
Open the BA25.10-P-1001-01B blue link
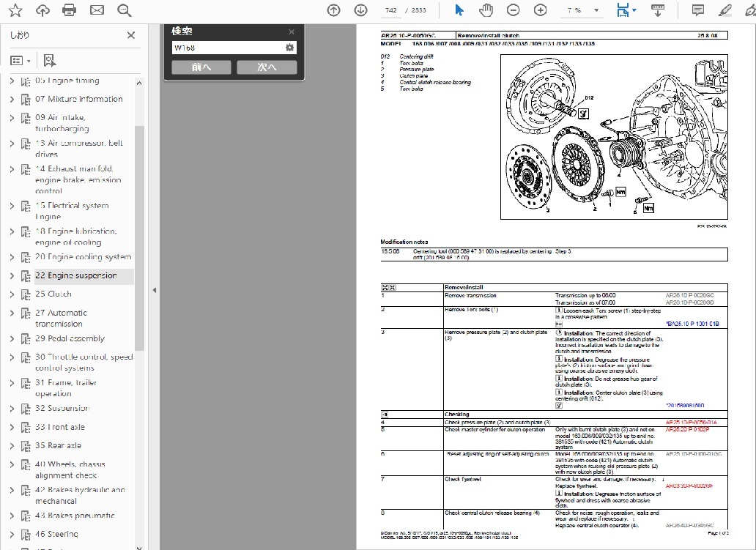coord(692,324)
